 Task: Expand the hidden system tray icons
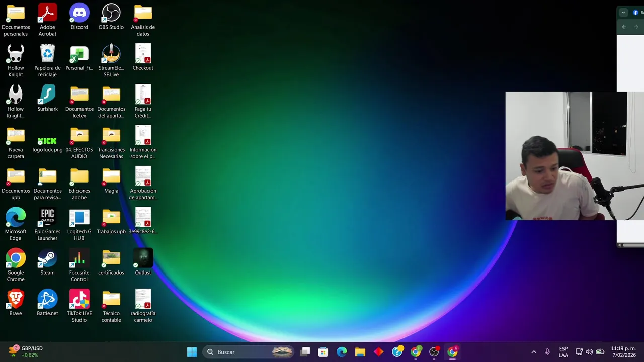tap(534, 352)
